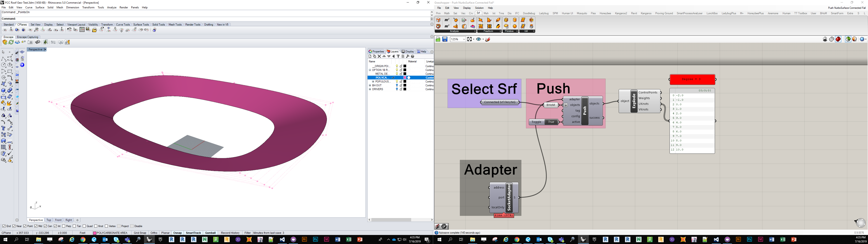The height and width of the screenshot is (244, 868).
Task: Collapse the OPTION 1B layer group
Action: pyautogui.click(x=370, y=70)
